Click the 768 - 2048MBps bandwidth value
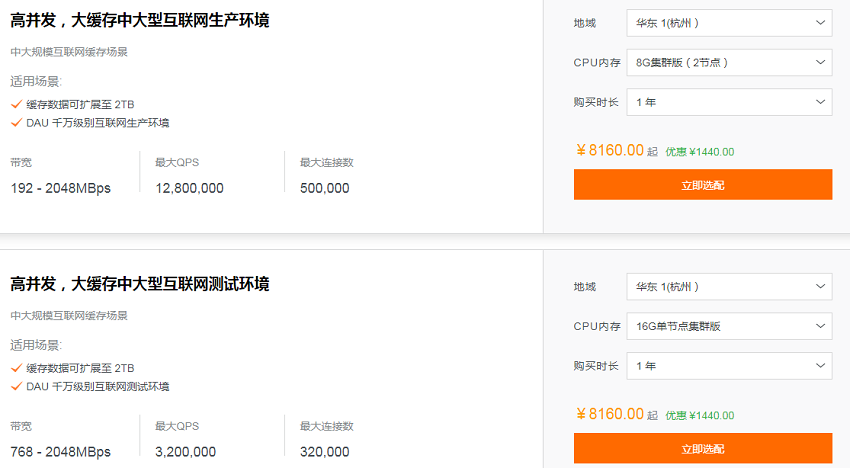 pyautogui.click(x=60, y=452)
